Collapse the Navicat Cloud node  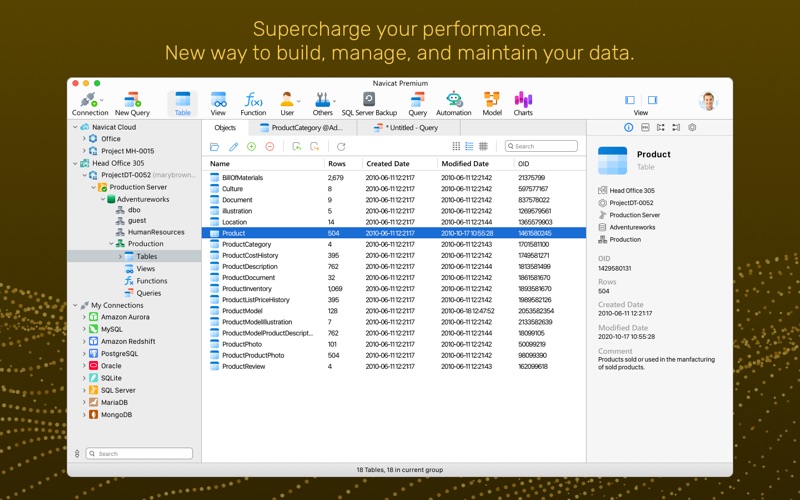(x=75, y=127)
